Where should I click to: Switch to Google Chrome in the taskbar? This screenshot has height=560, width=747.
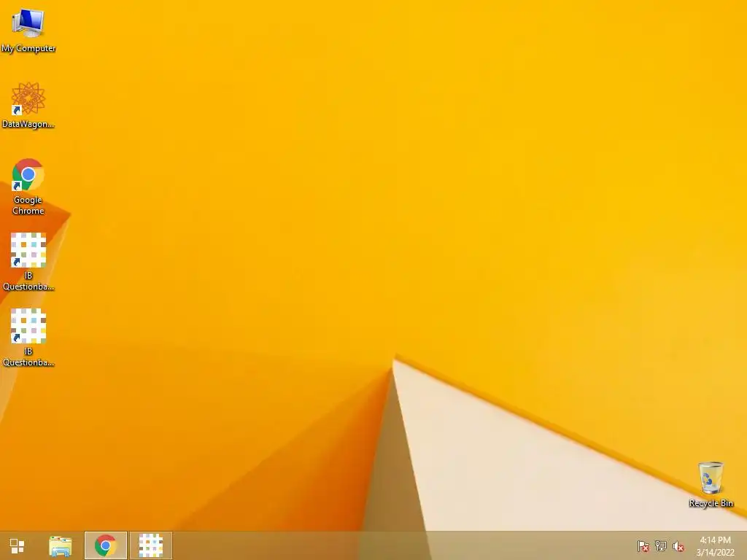106,545
